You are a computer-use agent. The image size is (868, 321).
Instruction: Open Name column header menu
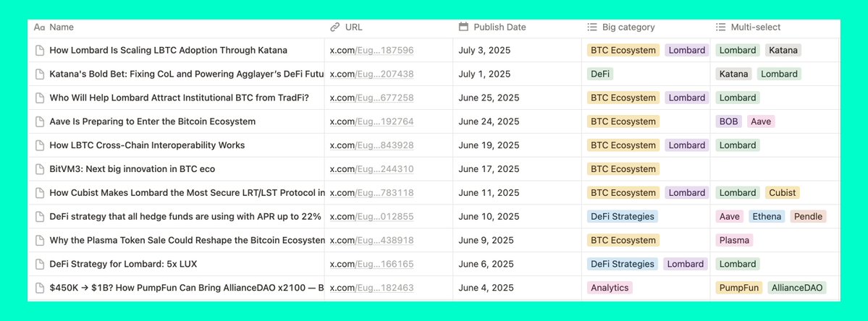62,27
